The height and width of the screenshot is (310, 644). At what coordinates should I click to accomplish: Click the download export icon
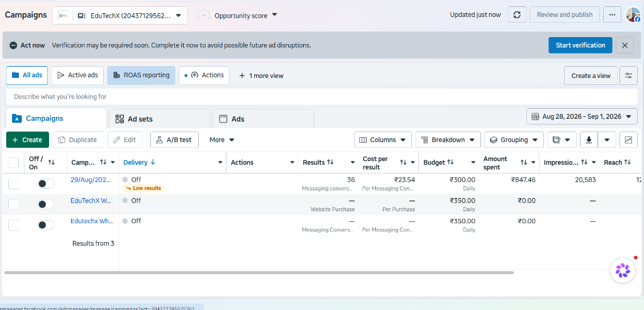coord(589,140)
